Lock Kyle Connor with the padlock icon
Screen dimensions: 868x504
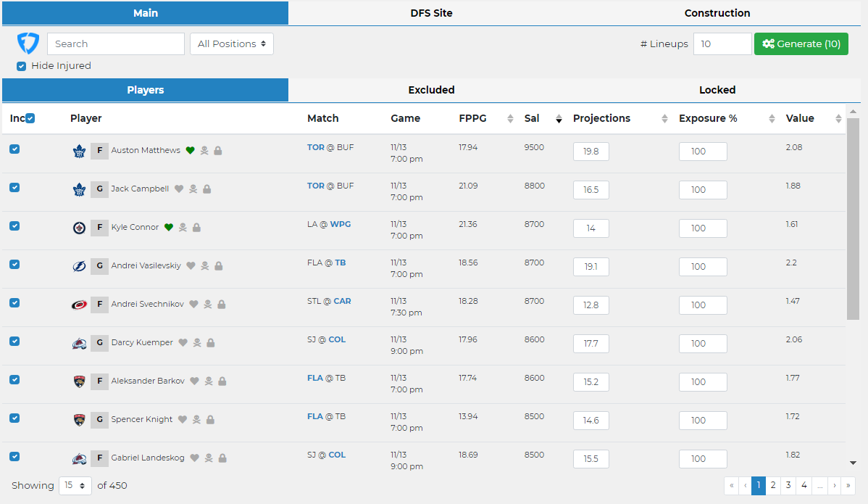pos(196,228)
